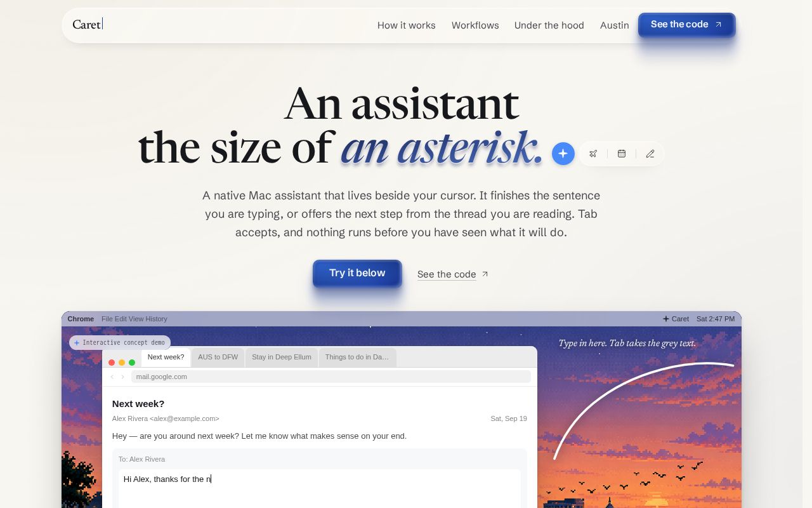This screenshot has height=508, width=812.
Task: Click the Sat 2:47 PM clock
Action: pos(716,319)
